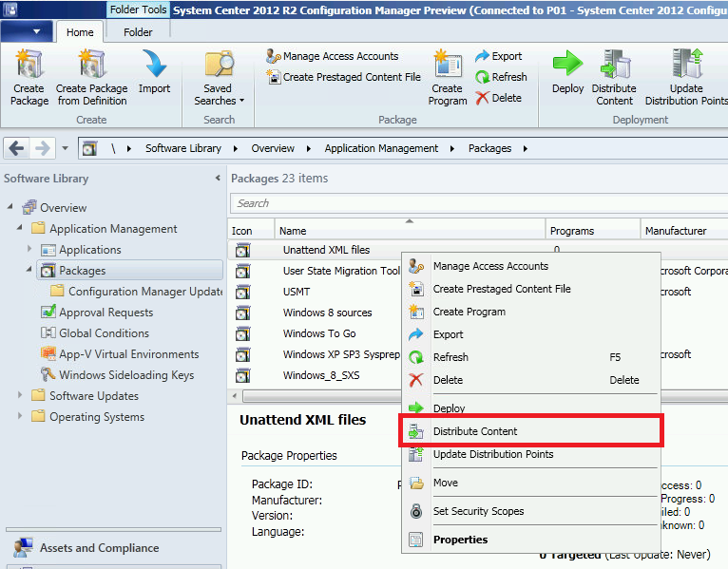
Task: Click the Distribute Content ribbon icon
Action: (x=615, y=64)
